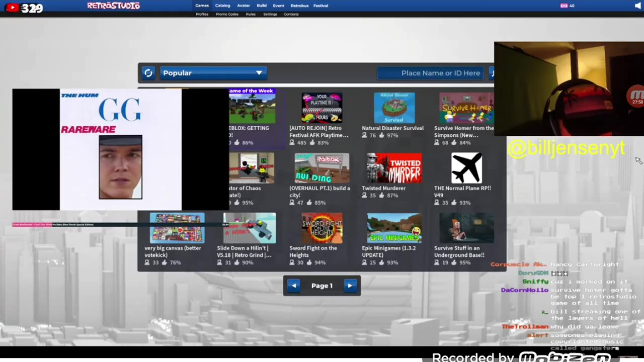
Task: Open very big canvas thumbnail
Action: (177, 228)
